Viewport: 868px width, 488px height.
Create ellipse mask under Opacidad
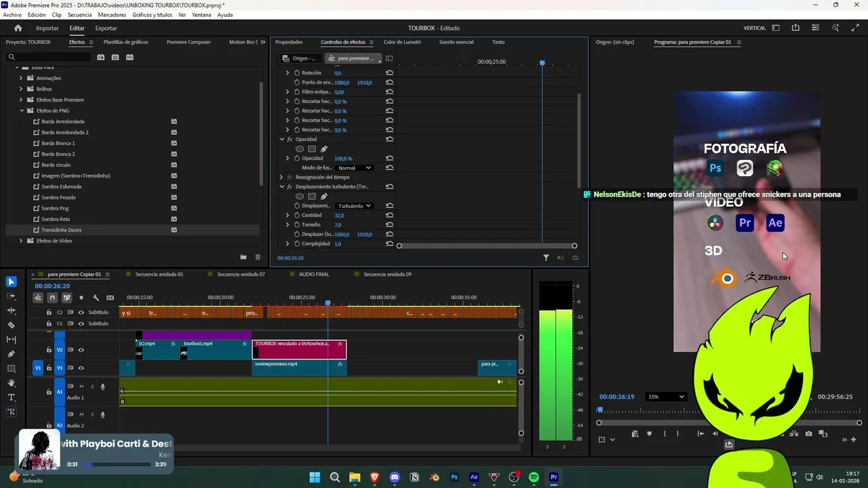[x=300, y=149]
